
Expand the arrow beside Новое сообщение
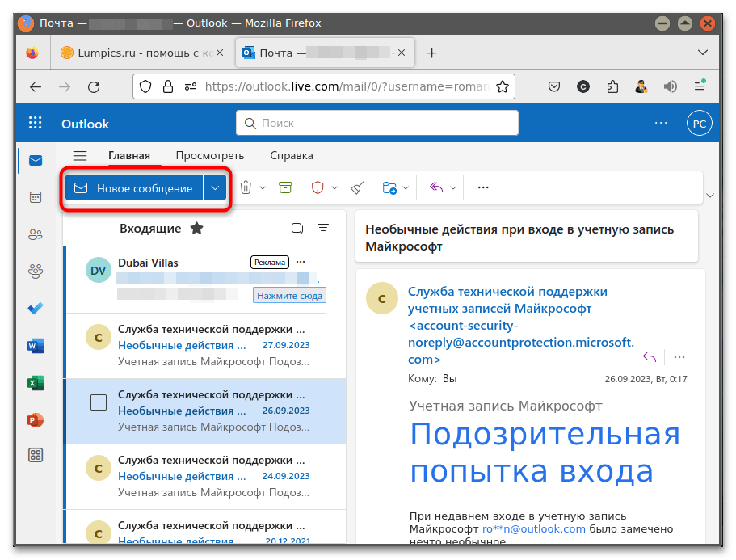click(x=215, y=188)
